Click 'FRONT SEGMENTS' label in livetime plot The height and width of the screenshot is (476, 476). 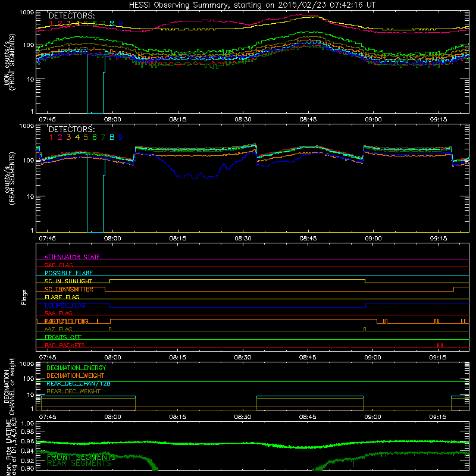tap(81, 457)
